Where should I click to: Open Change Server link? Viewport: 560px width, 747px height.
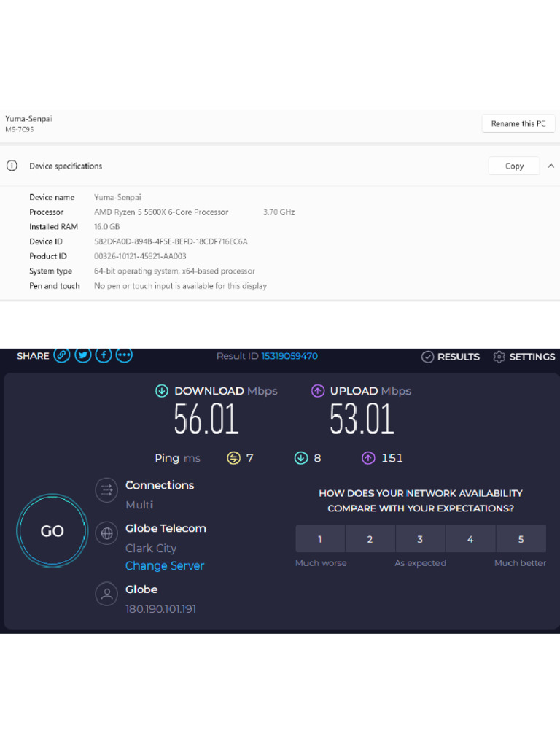(x=165, y=566)
